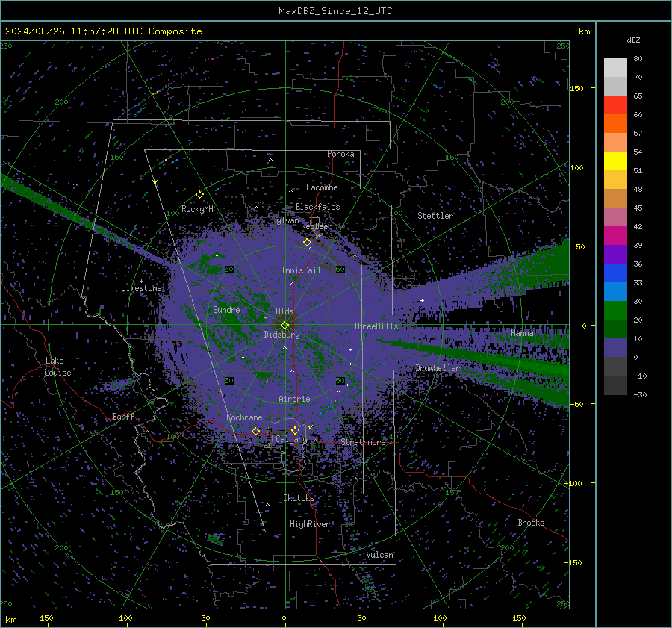This screenshot has height=628, width=672.
Task: Click the Blackfalds label
Action: pos(317,207)
